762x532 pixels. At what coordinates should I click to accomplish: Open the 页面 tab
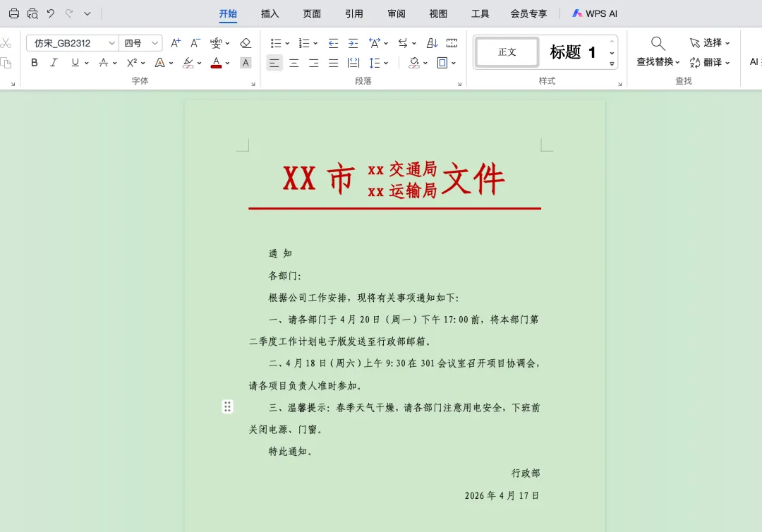click(312, 13)
